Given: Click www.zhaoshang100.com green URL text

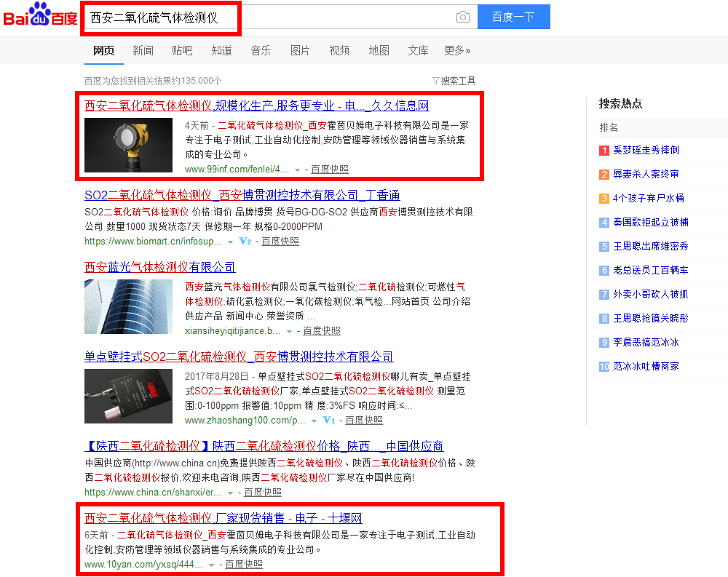Looking at the screenshot, I should click(x=245, y=420).
